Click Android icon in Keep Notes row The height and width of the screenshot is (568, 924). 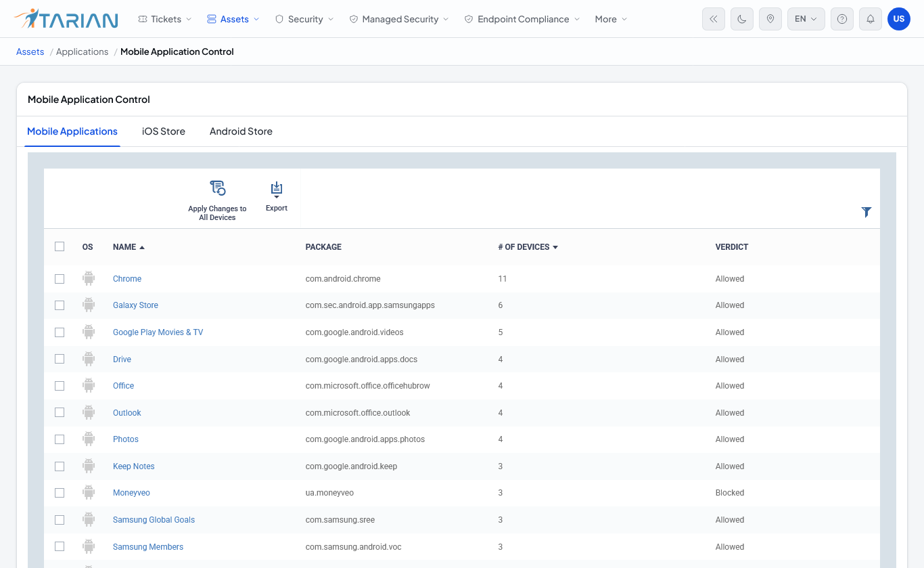[x=89, y=466]
